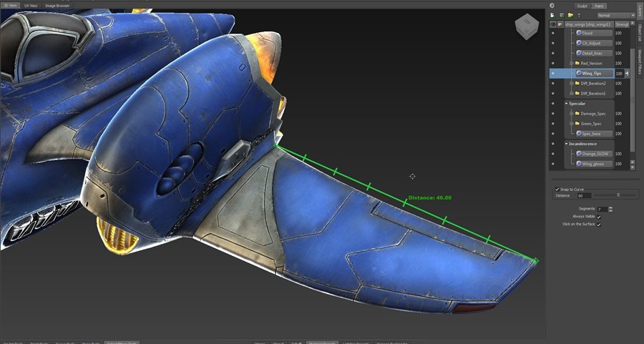This screenshot has width=644, height=344.
Task: Switch to the 3D View tab
Action: tap(10, 6)
